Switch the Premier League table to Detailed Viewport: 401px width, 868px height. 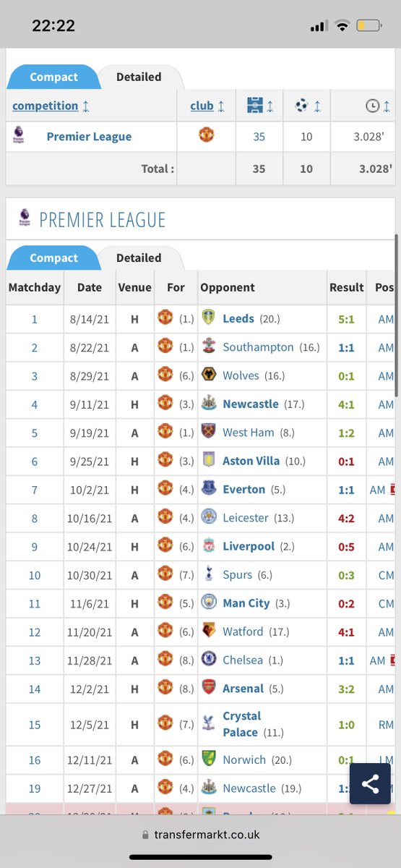tap(139, 258)
